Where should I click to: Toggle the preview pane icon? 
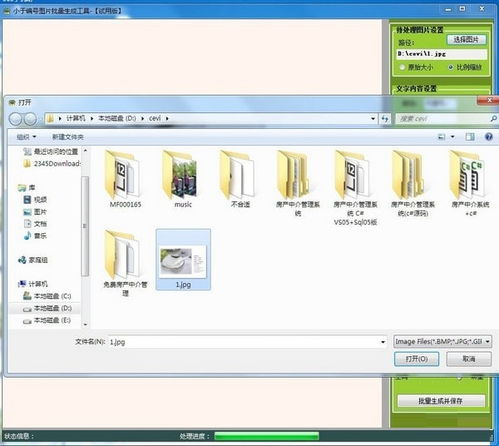coord(470,137)
